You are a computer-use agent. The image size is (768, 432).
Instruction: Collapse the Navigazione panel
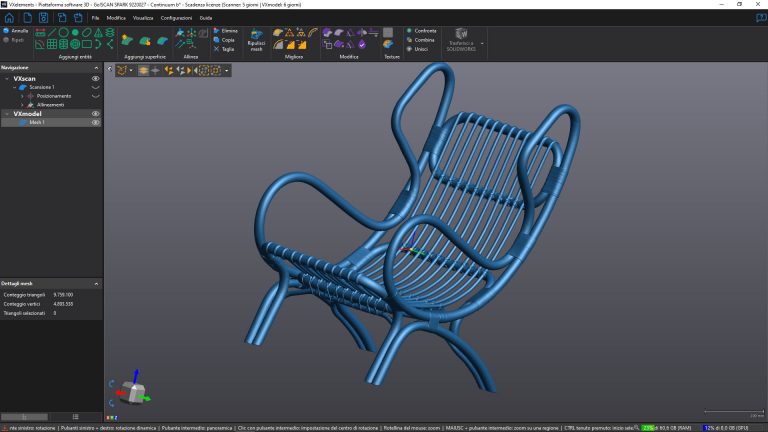click(x=97, y=67)
